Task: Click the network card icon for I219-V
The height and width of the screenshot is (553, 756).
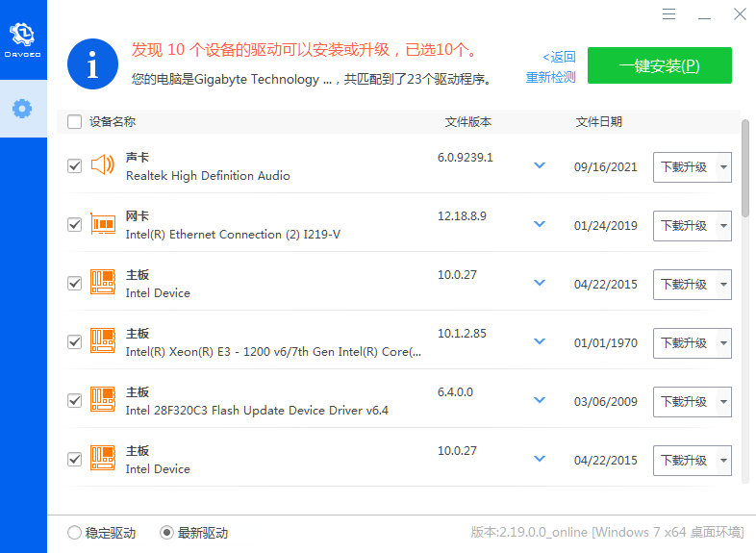Action: pos(103,224)
